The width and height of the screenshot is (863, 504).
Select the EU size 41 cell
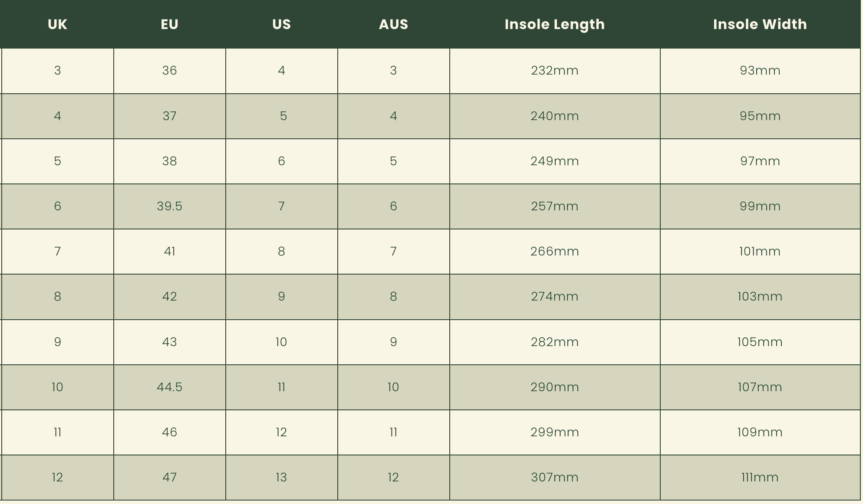tap(169, 252)
